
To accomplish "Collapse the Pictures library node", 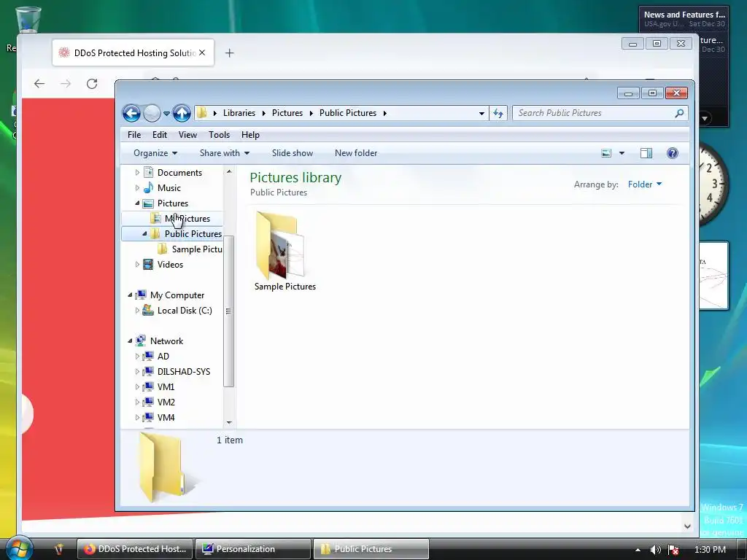I will tap(137, 203).
